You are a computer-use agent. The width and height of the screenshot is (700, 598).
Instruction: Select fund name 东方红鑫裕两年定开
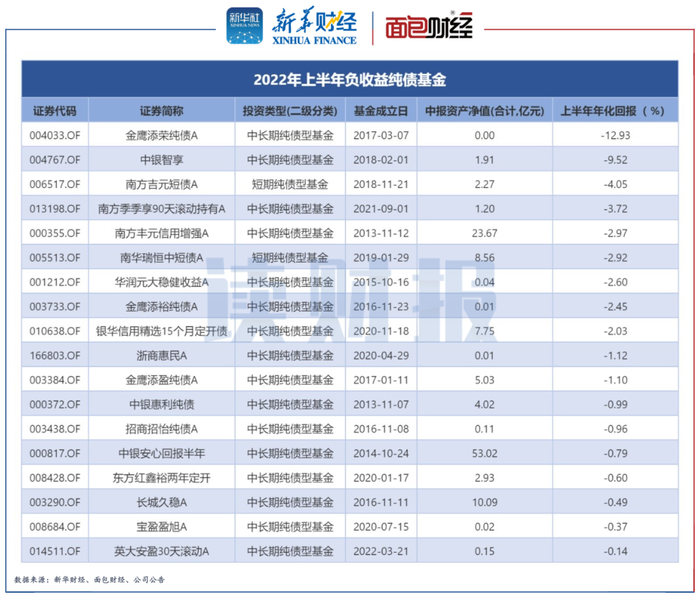(x=162, y=478)
